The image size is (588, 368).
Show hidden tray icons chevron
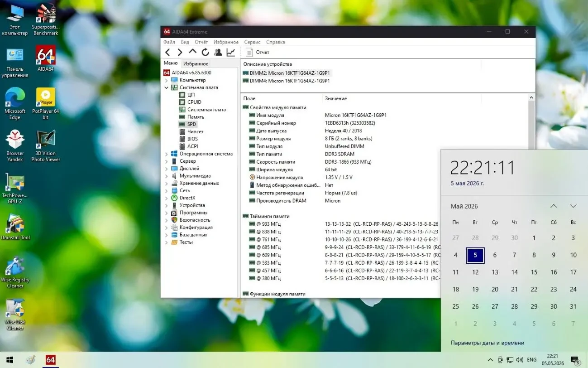pyautogui.click(x=490, y=360)
